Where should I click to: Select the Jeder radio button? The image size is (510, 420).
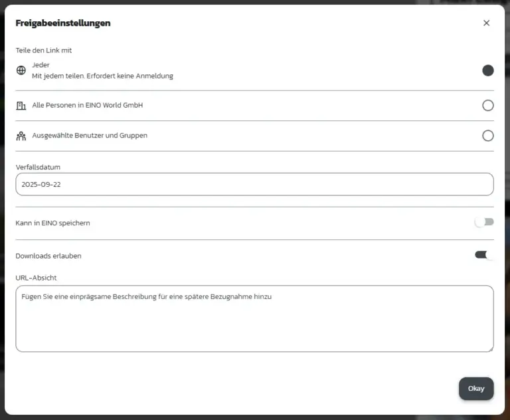(488, 70)
